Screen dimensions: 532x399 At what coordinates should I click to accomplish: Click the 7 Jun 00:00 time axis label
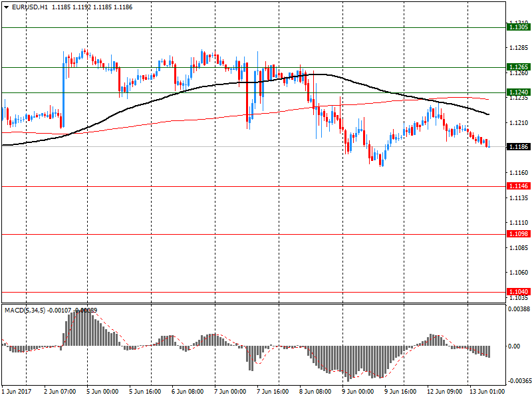pos(230,392)
